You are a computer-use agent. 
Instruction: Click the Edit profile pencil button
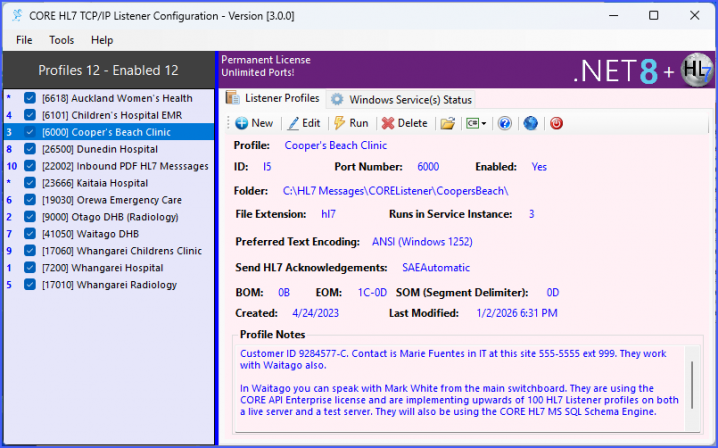point(304,123)
